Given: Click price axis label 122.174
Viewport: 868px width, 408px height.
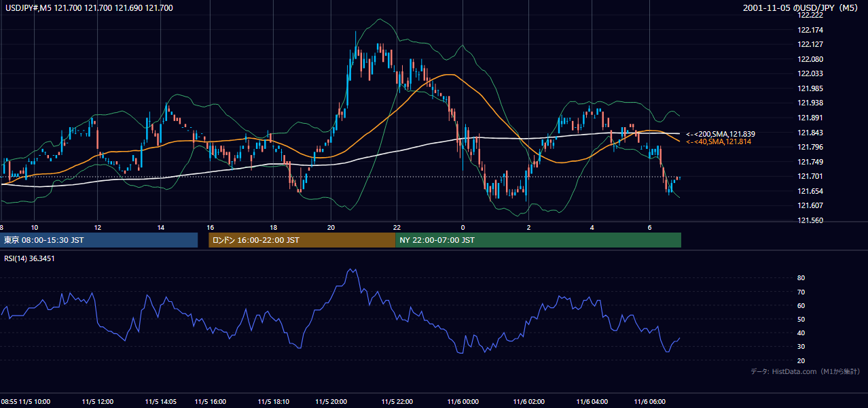Looking at the screenshot, I should [810, 30].
